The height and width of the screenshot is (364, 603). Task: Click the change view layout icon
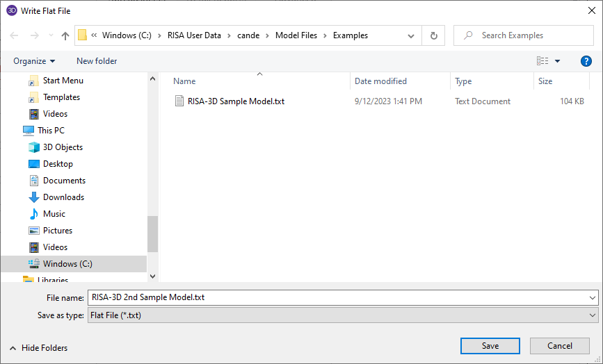pos(542,61)
